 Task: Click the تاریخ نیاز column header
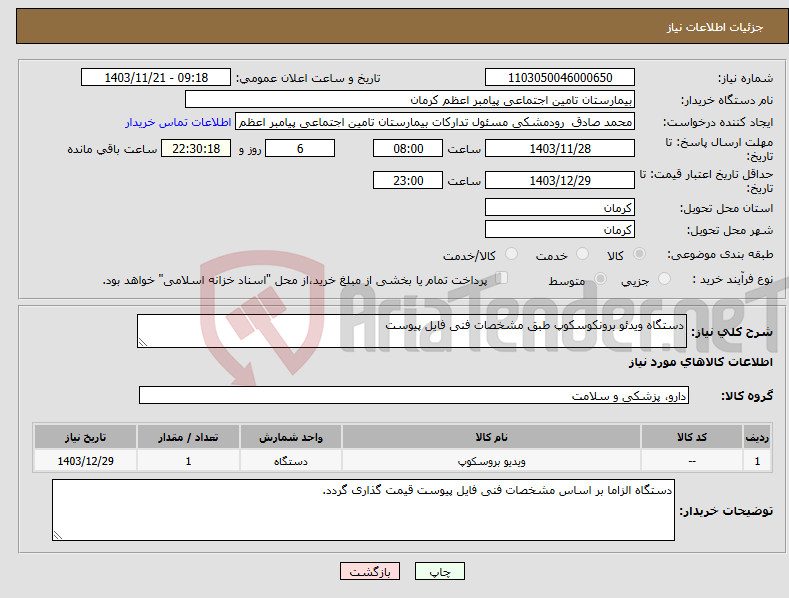point(86,437)
